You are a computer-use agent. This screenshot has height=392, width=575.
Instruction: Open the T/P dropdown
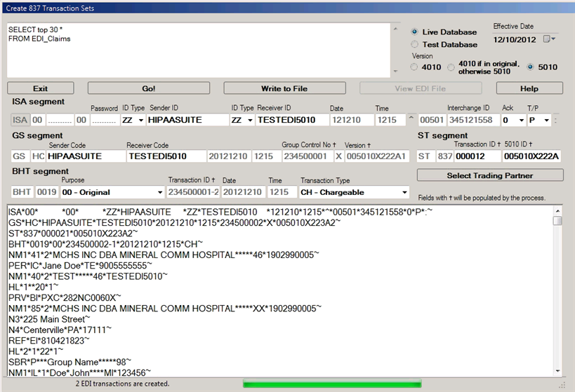pyautogui.click(x=546, y=120)
